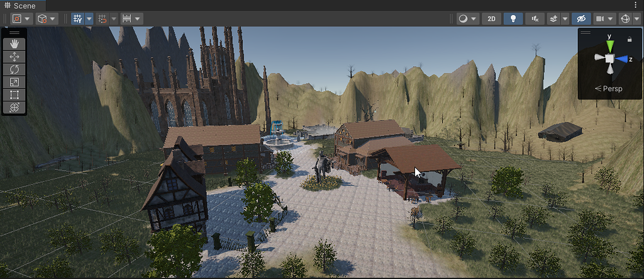Switch to the Scene tab

pyautogui.click(x=21, y=6)
